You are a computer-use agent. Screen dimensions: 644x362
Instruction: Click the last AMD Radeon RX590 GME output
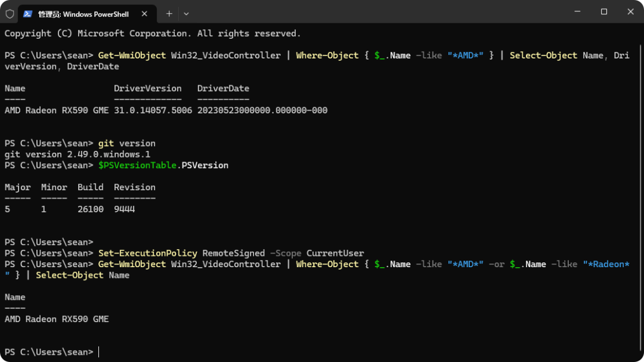pyautogui.click(x=57, y=319)
